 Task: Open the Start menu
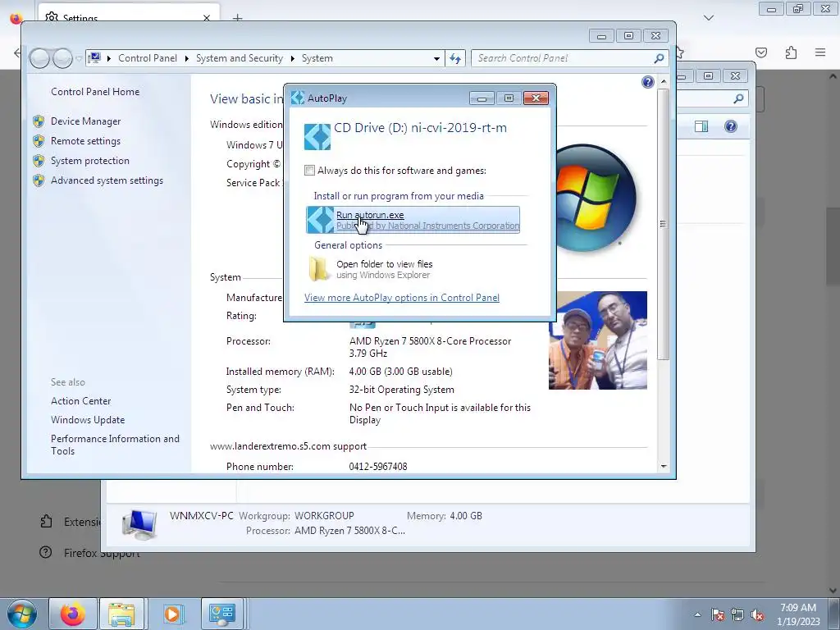point(21,614)
